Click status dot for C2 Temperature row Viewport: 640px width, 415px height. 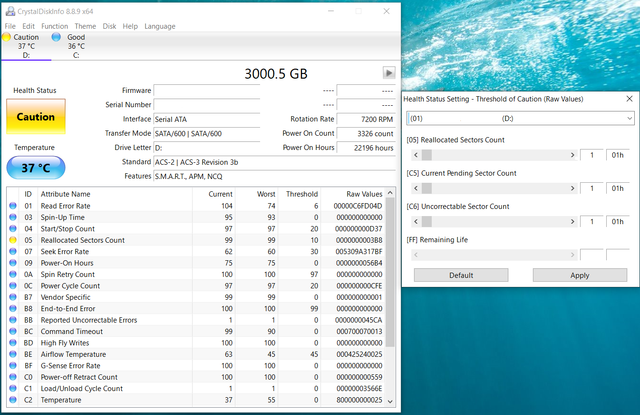click(x=13, y=400)
